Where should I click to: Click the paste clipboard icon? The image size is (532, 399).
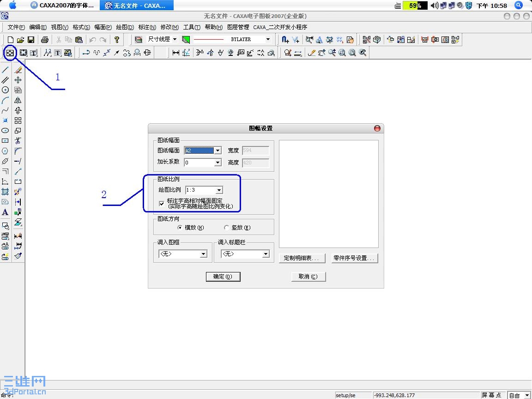click(79, 40)
